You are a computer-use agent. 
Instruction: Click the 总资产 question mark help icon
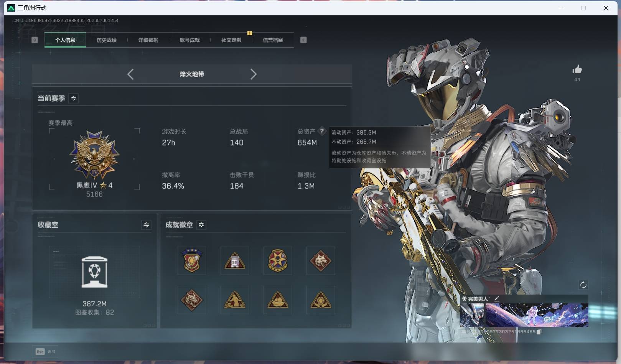tap(322, 131)
